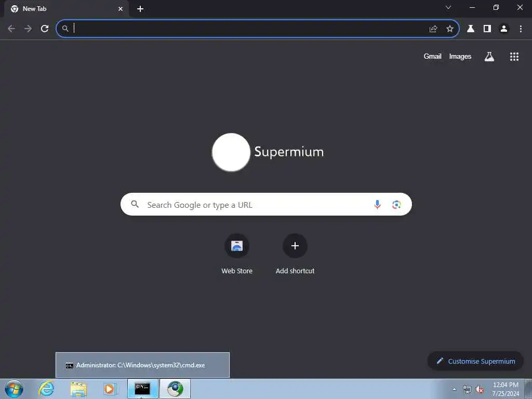Go back using the browser back arrow
Image resolution: width=532 pixels, height=399 pixels.
(11, 29)
